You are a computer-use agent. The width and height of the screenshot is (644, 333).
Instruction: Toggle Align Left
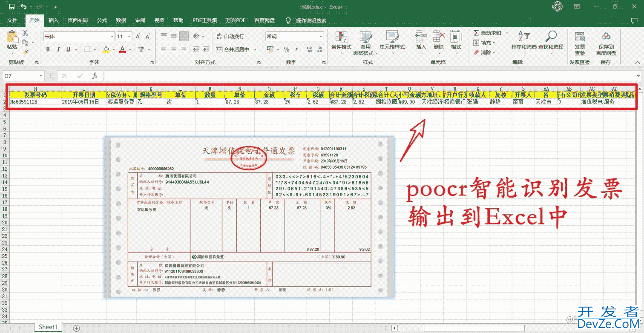(164, 49)
